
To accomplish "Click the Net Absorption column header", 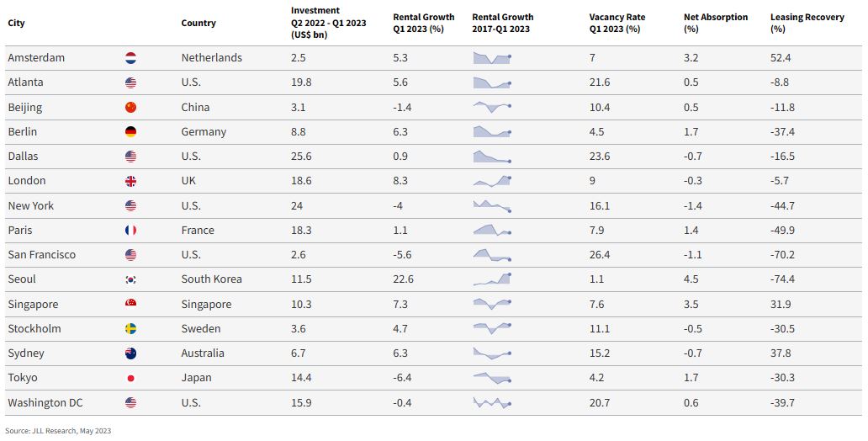I will pyautogui.click(x=713, y=23).
